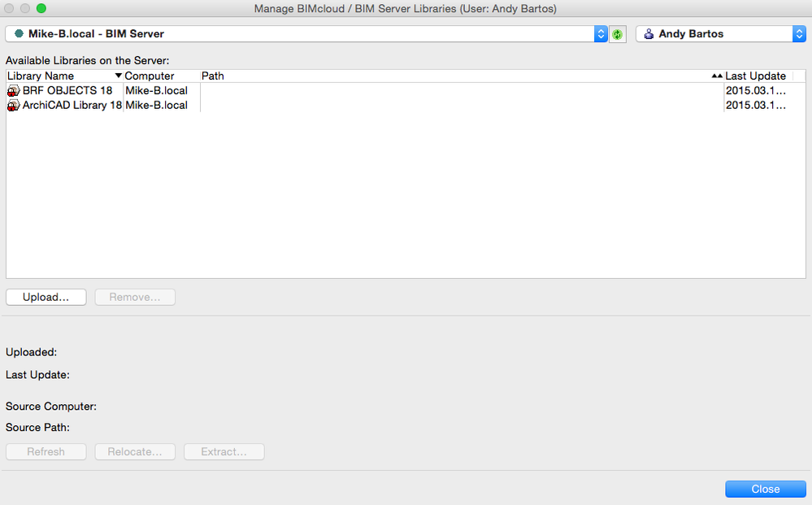
Task: Click the BRF OBJECTS 18 library icon
Action: point(14,90)
